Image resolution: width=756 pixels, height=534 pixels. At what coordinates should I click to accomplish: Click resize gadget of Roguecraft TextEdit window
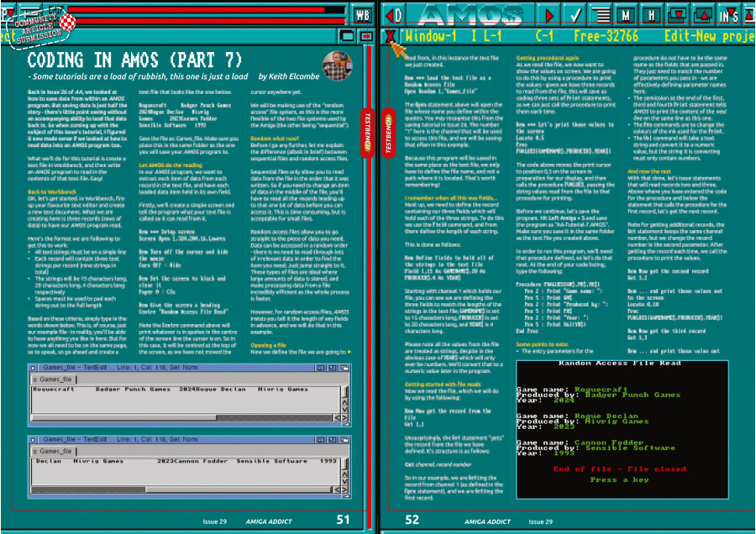(x=345, y=424)
